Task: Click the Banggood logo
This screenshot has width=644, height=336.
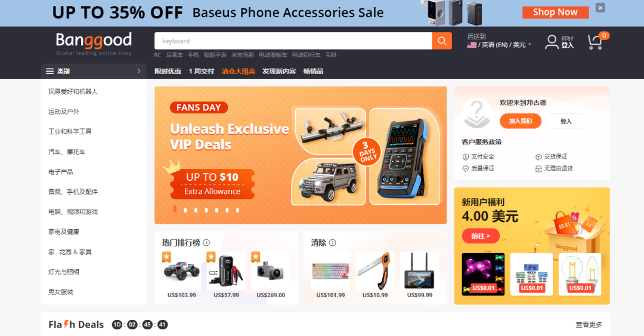Action: (94, 44)
